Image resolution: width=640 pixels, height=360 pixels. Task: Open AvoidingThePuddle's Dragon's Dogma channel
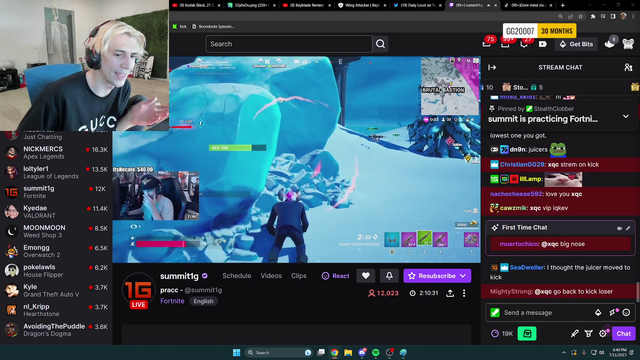56,329
